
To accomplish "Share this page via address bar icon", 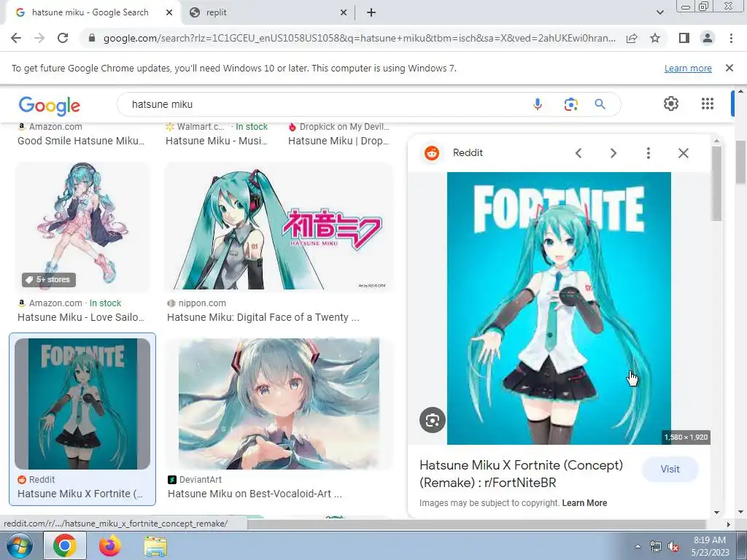I will [632, 38].
